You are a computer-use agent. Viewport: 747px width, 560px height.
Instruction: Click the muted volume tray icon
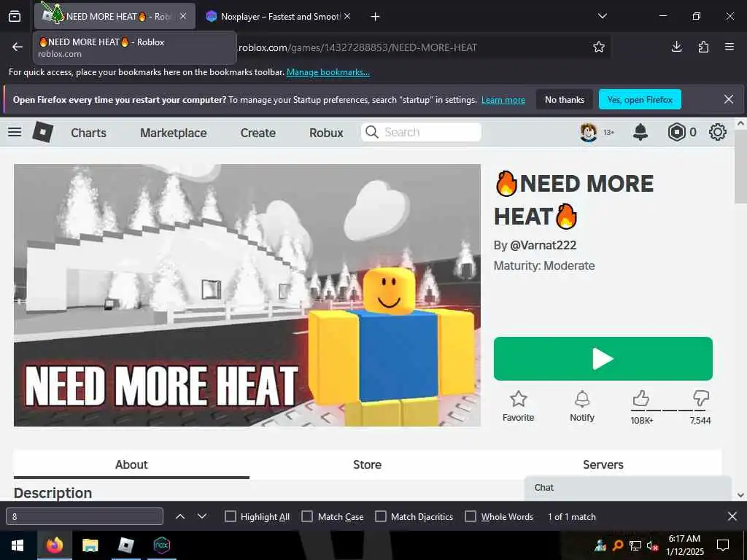(x=652, y=545)
